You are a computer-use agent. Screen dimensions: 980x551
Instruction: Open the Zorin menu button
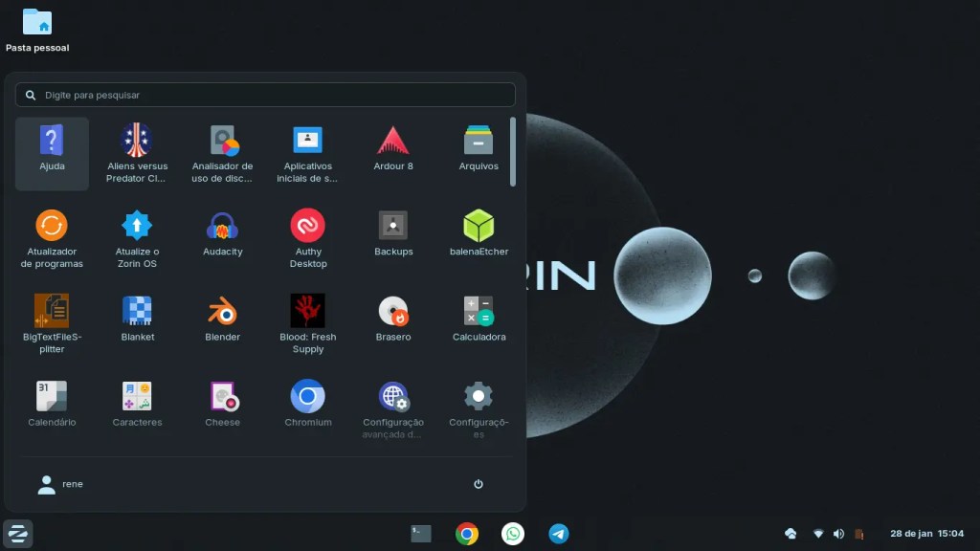tap(17, 534)
